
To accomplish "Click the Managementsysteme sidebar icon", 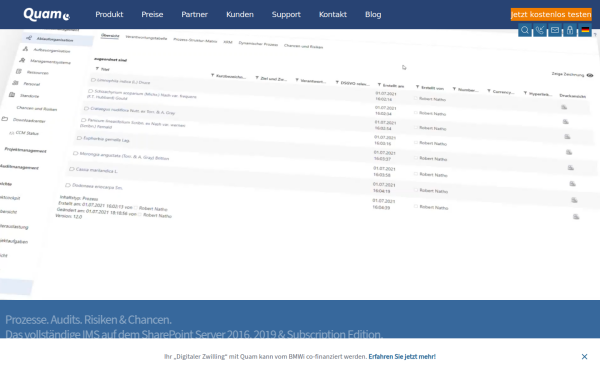I will coord(22,60).
